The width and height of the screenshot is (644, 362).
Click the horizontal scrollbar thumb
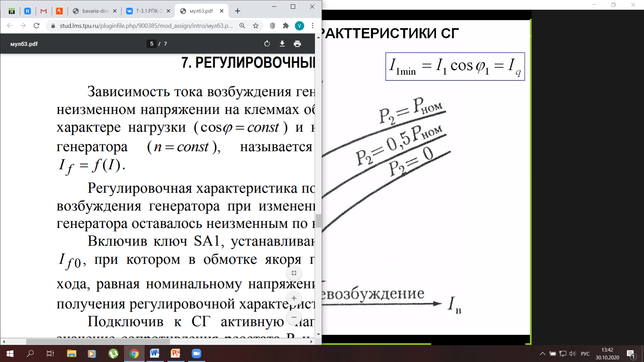point(98,342)
